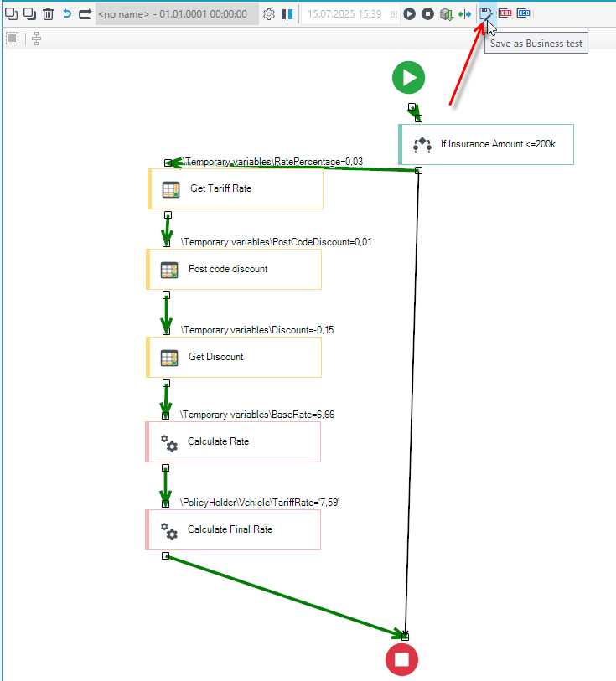Select the Calculate Rate node
This screenshot has height=681, width=616.
tap(233, 441)
